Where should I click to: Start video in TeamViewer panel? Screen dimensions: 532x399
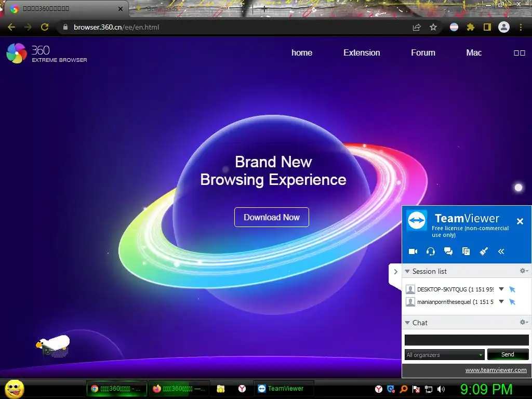413,251
